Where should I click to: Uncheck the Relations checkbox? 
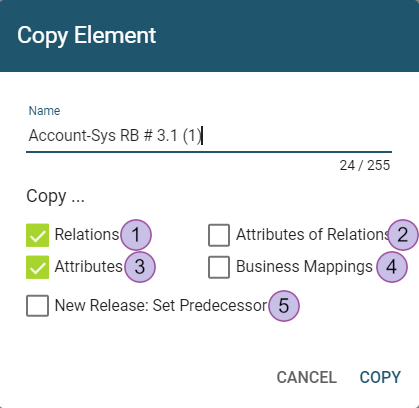pyautogui.click(x=37, y=235)
